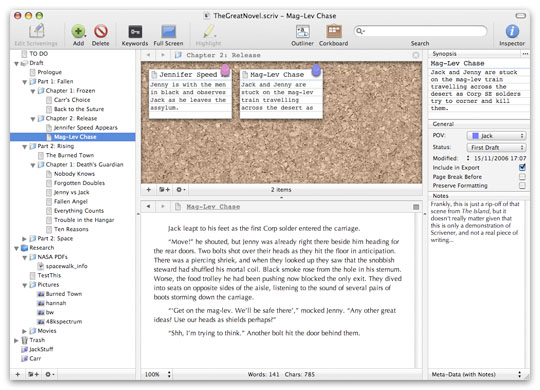This screenshot has height=390, width=540.
Task: Switch to Corkboard view icon
Action: 334,31
